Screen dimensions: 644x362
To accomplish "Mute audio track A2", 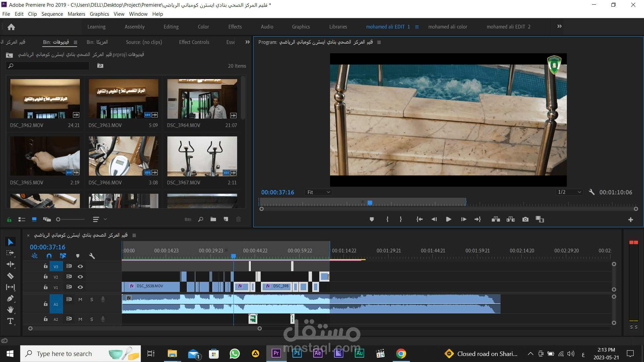I will [80, 319].
